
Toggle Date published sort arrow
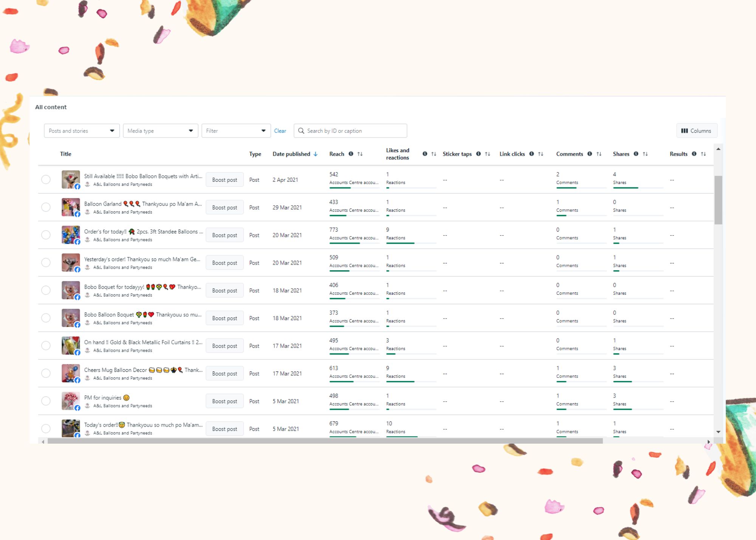[x=316, y=154]
